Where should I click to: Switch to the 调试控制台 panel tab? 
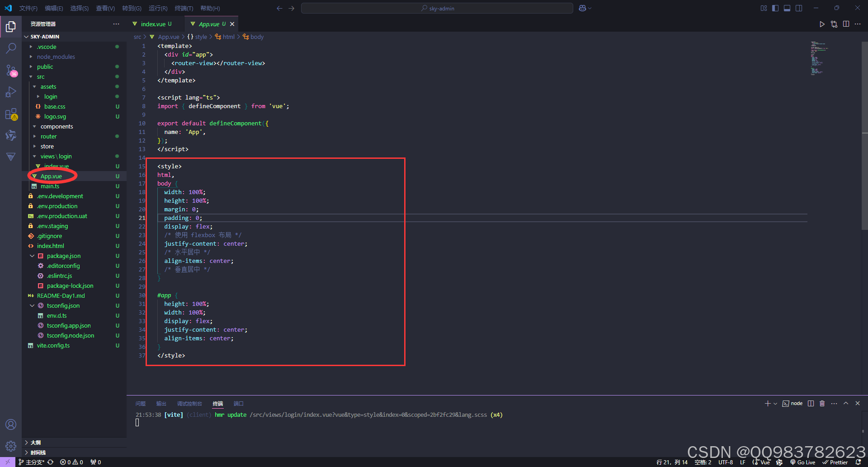[190, 404]
